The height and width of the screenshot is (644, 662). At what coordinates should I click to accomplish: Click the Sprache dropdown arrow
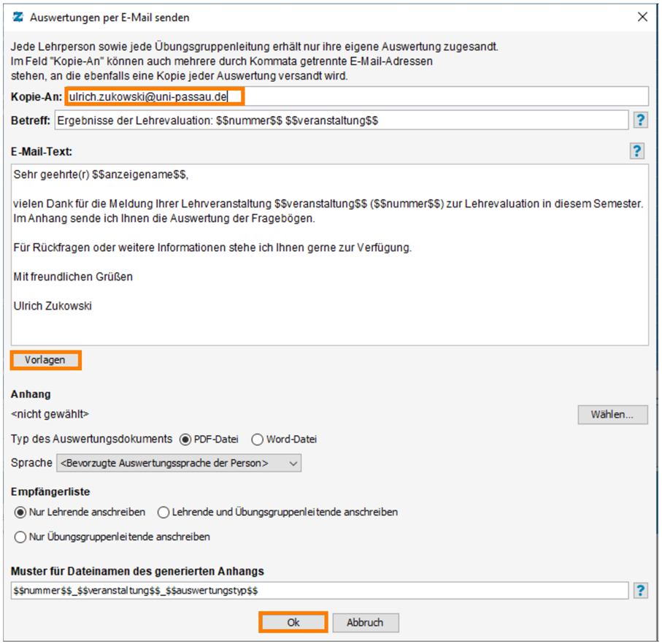[x=293, y=463]
